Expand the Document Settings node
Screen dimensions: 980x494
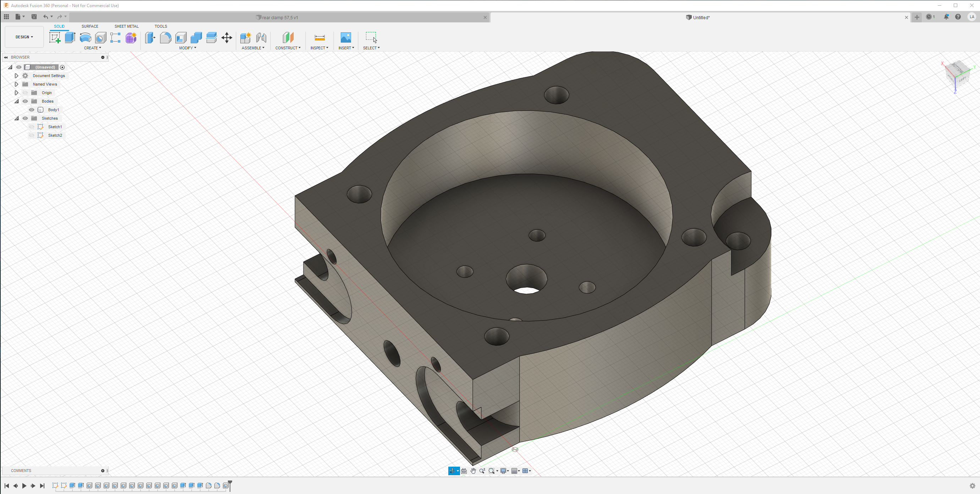16,76
